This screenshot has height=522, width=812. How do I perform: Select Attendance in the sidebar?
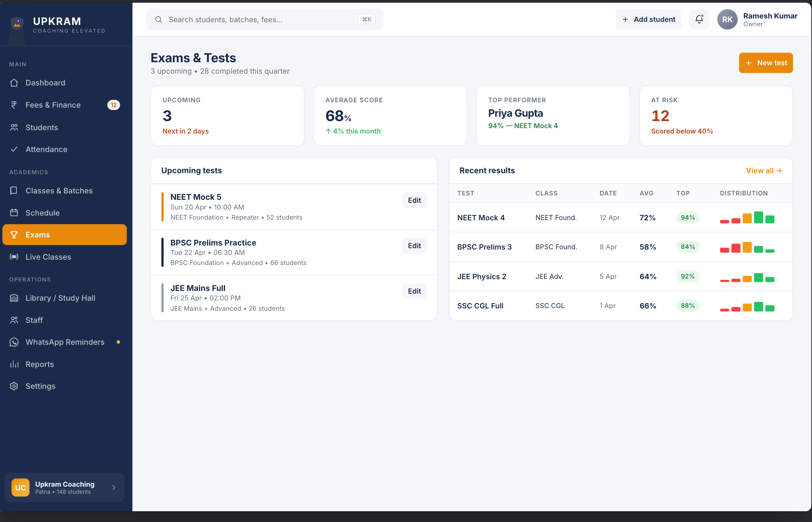pyautogui.click(x=46, y=149)
